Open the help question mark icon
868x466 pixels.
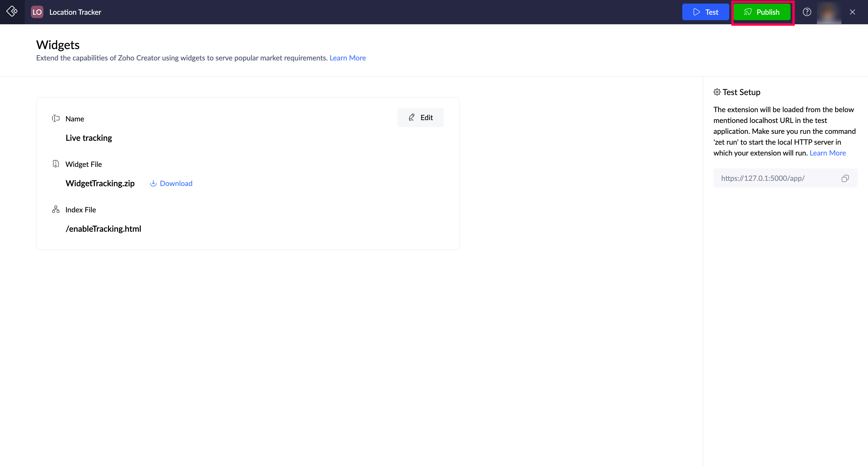(x=807, y=12)
